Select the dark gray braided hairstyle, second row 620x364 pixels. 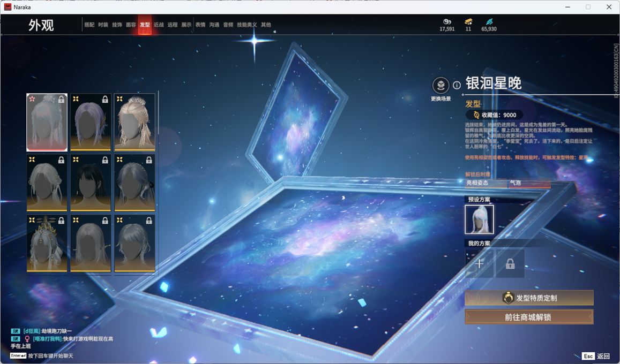(x=135, y=183)
